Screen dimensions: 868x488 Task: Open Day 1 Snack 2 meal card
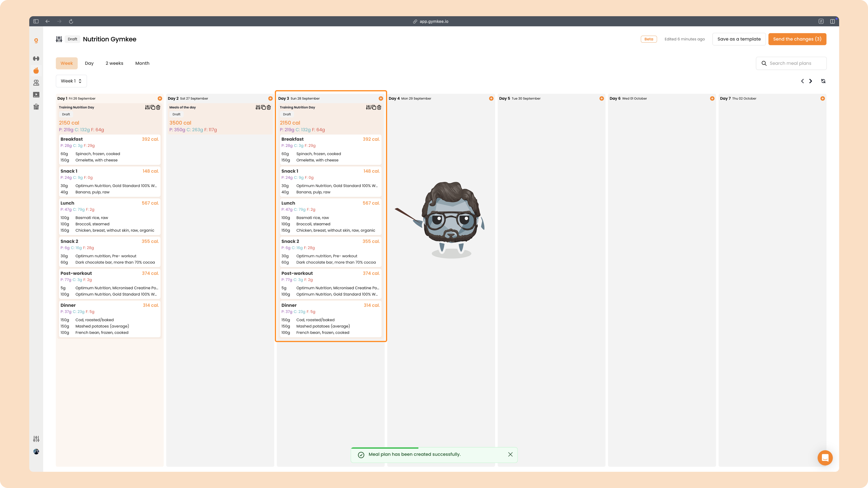tap(110, 252)
